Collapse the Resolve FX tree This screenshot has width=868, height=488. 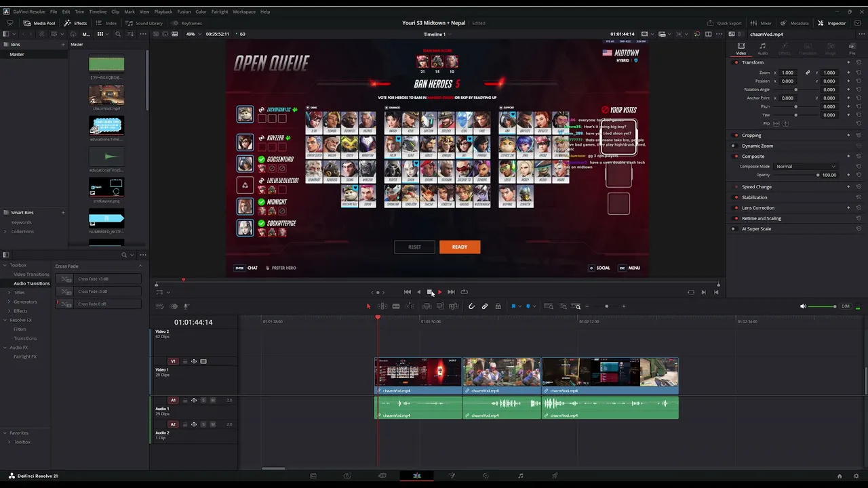5,320
